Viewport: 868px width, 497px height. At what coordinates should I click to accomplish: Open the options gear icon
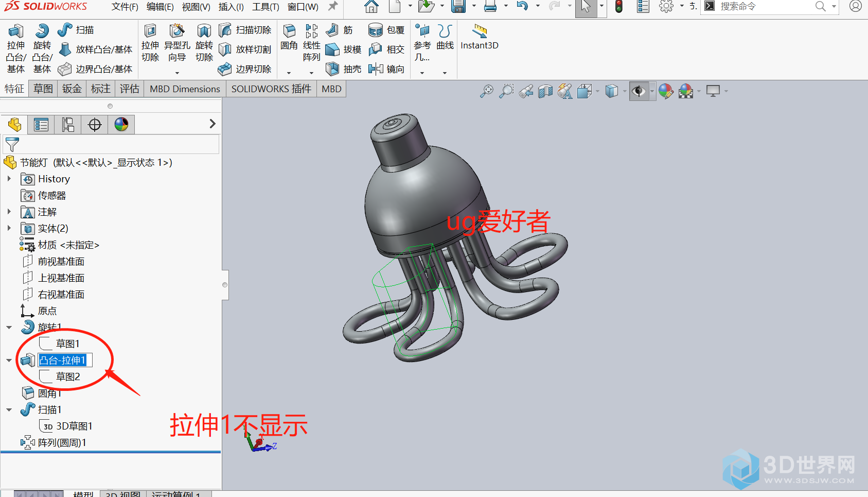tap(666, 6)
